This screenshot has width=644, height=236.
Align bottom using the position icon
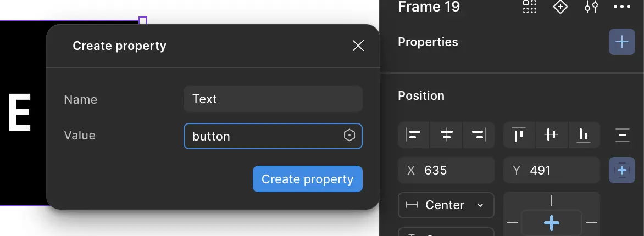point(584,134)
